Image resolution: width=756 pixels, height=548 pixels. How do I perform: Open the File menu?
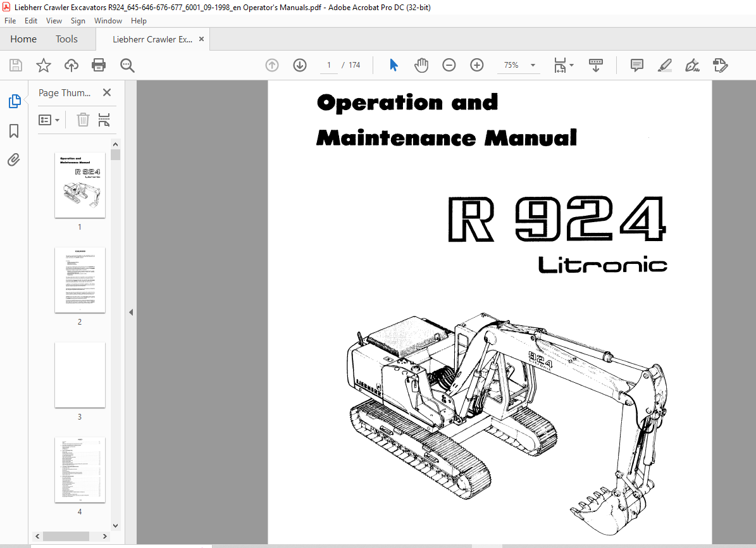pos(10,21)
